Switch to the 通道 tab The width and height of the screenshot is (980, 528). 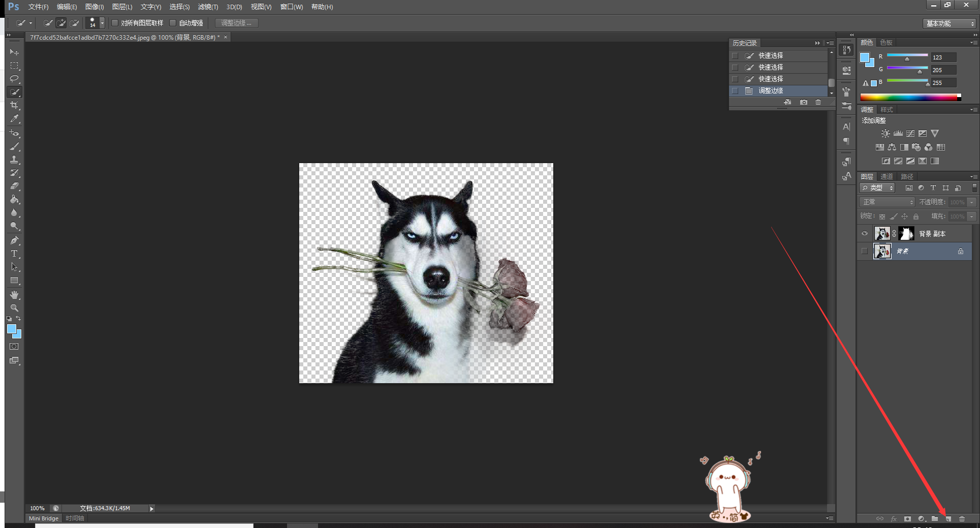pos(887,177)
